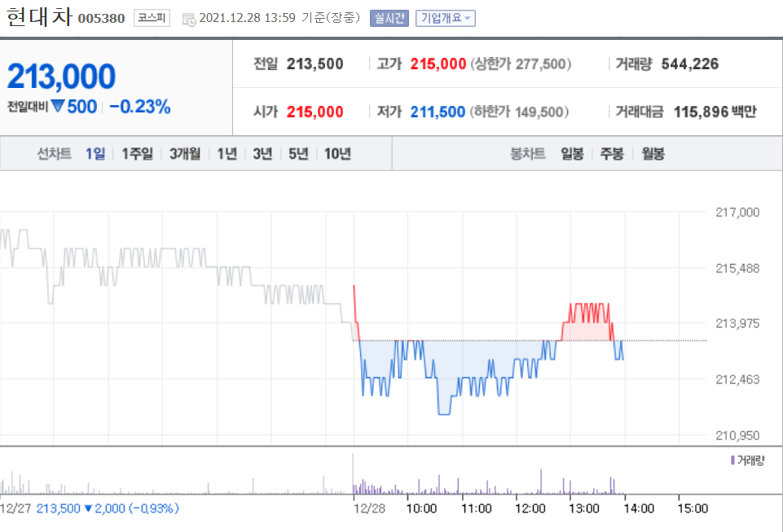Click the 거래대금 value 115,896 백만
The image size is (783, 532).
click(x=715, y=112)
